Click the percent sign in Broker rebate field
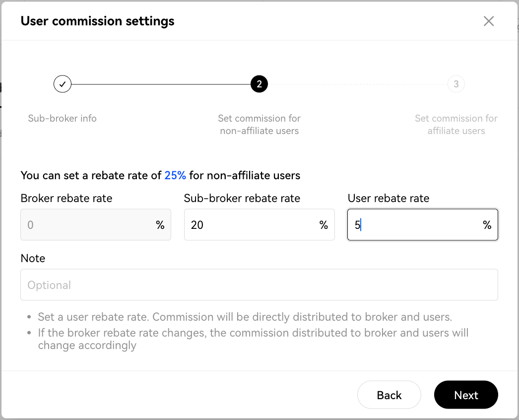Image resolution: width=519 pixels, height=420 pixels. point(160,225)
